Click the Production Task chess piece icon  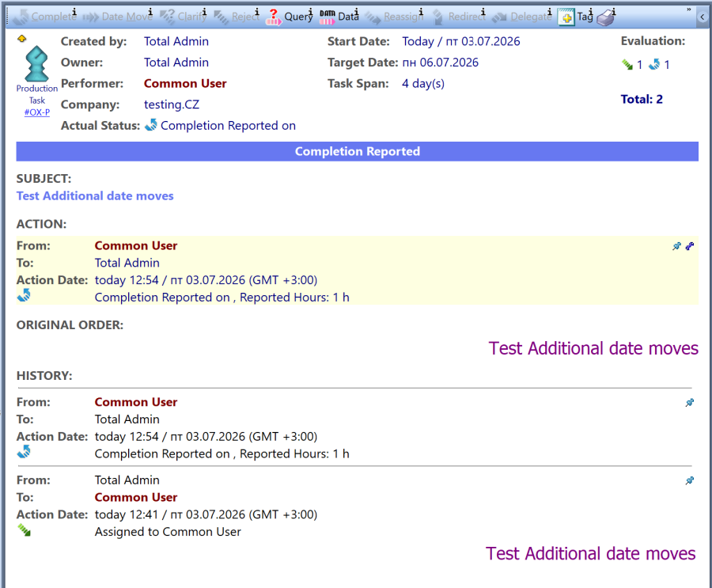tap(36, 63)
